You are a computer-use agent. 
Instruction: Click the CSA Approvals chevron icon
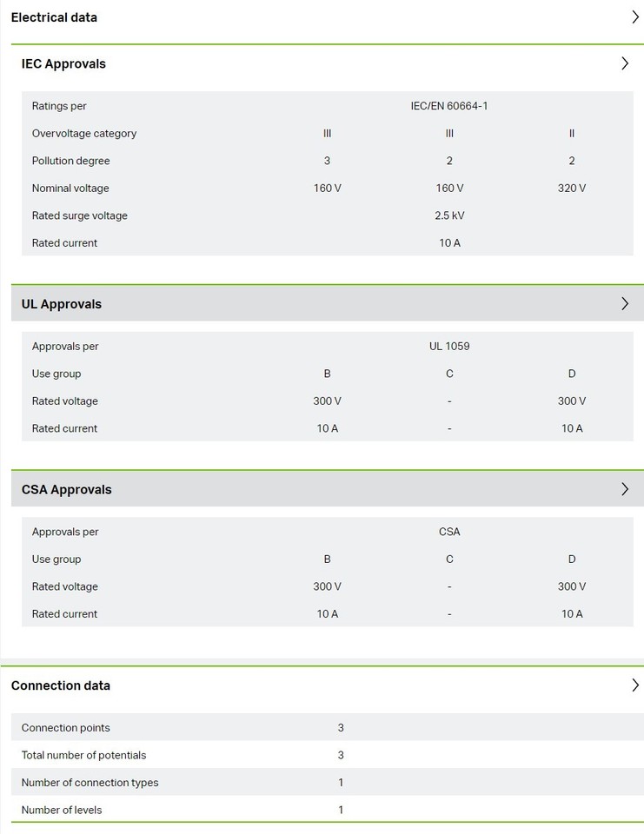[x=624, y=489]
